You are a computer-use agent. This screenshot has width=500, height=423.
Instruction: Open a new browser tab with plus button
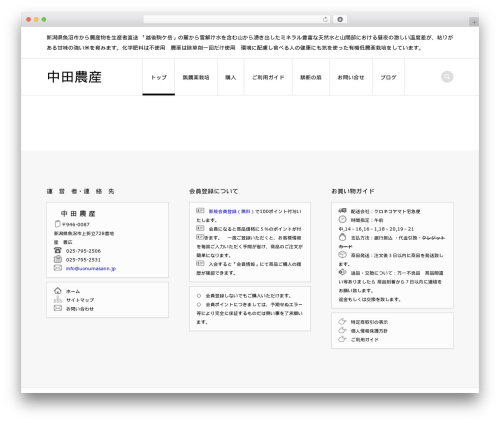pyautogui.click(x=474, y=22)
